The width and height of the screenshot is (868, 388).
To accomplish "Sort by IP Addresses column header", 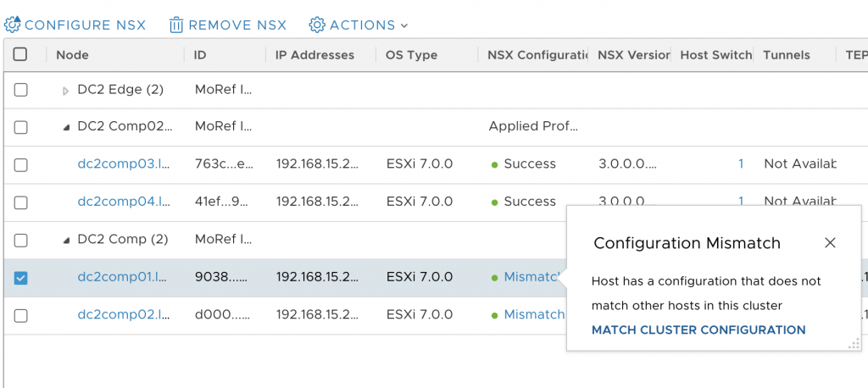I will (x=314, y=55).
